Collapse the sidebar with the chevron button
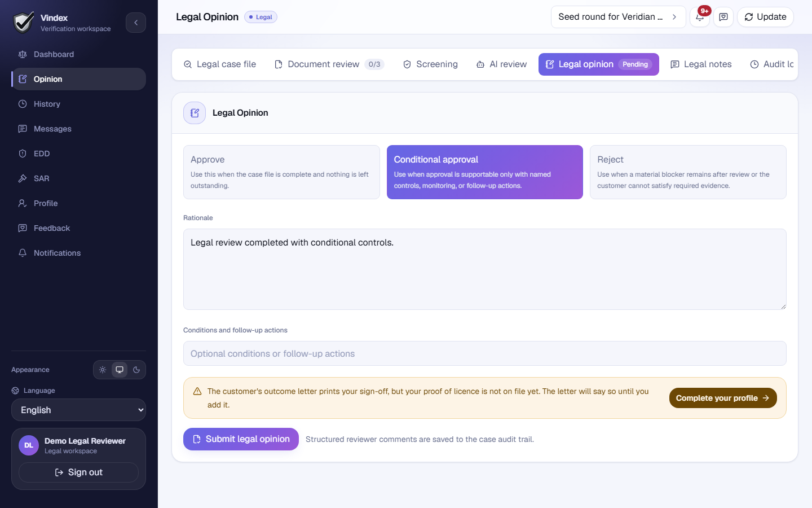The image size is (812, 508). coord(136,23)
